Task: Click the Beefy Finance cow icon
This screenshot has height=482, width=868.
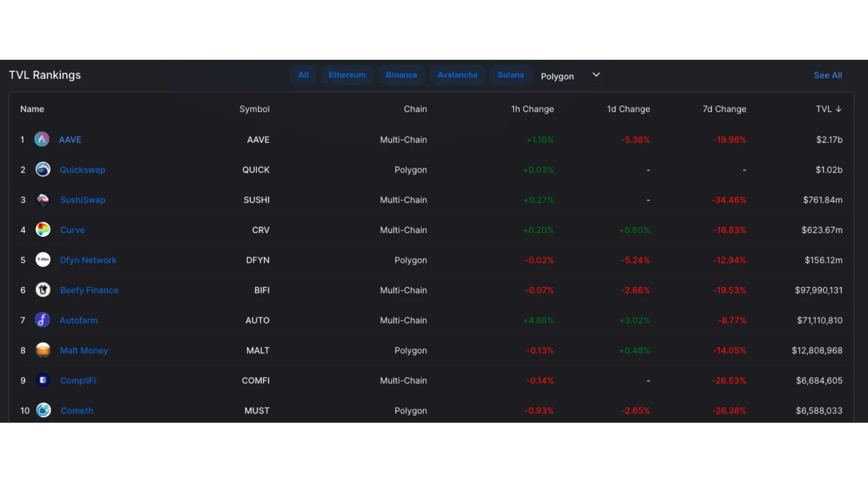Action: 43,290
